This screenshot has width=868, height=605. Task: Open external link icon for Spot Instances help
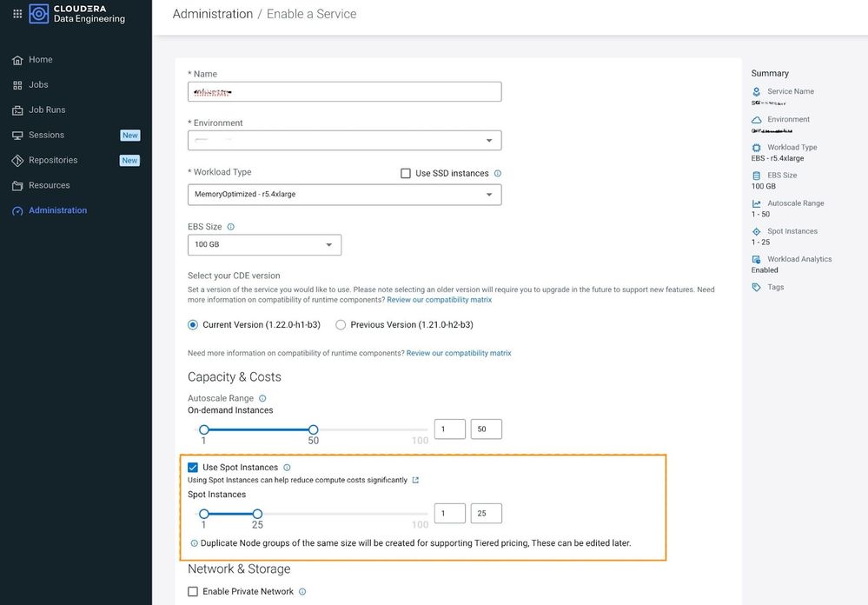tap(415, 480)
